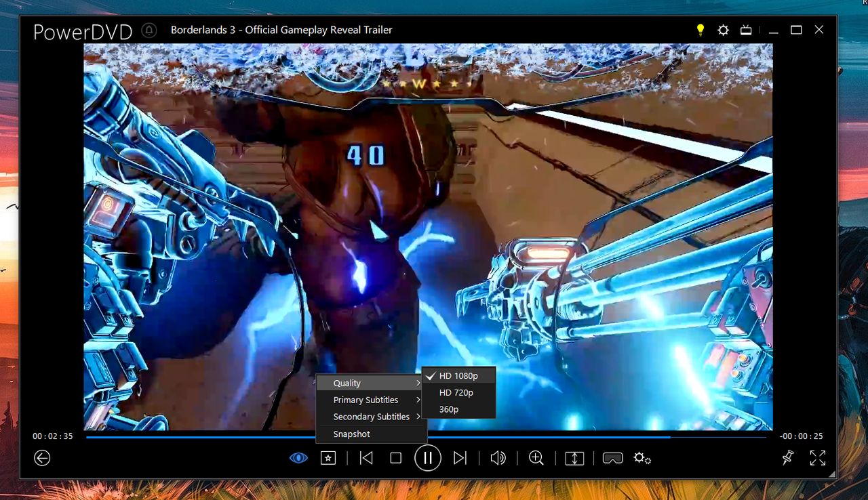Pause the video

click(x=428, y=458)
